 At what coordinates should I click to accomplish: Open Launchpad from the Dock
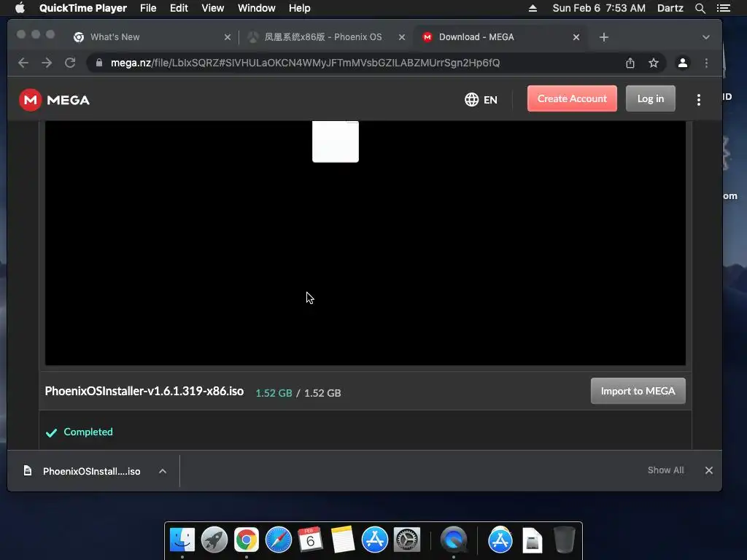[x=214, y=540]
